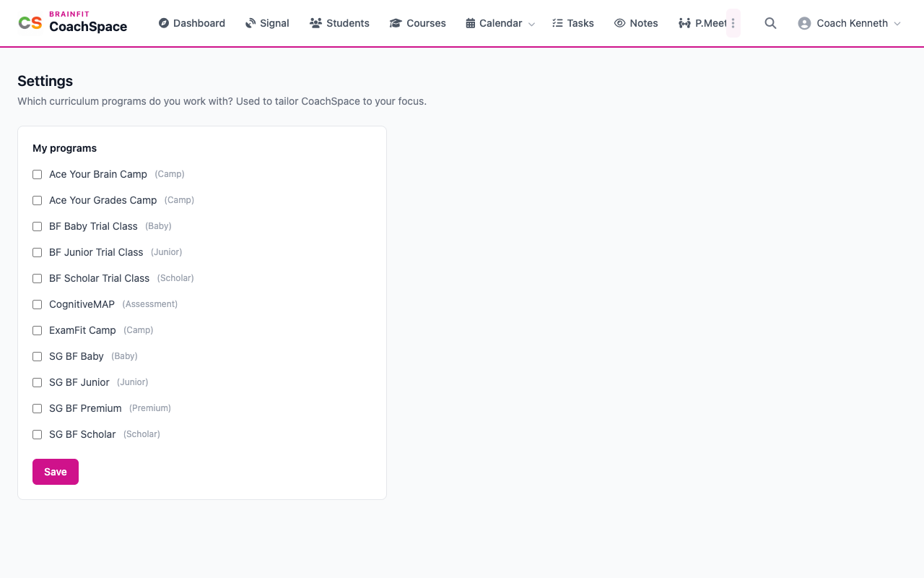
Task: Select the BF Junior Trial Class checkbox
Action: click(x=38, y=252)
